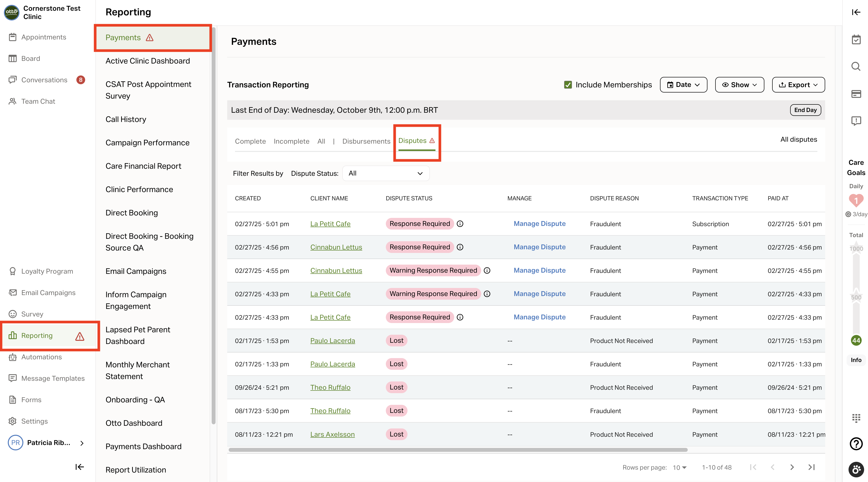
Task: Open Theo Ruffalo client from 09/26/24 row
Action: click(x=330, y=388)
